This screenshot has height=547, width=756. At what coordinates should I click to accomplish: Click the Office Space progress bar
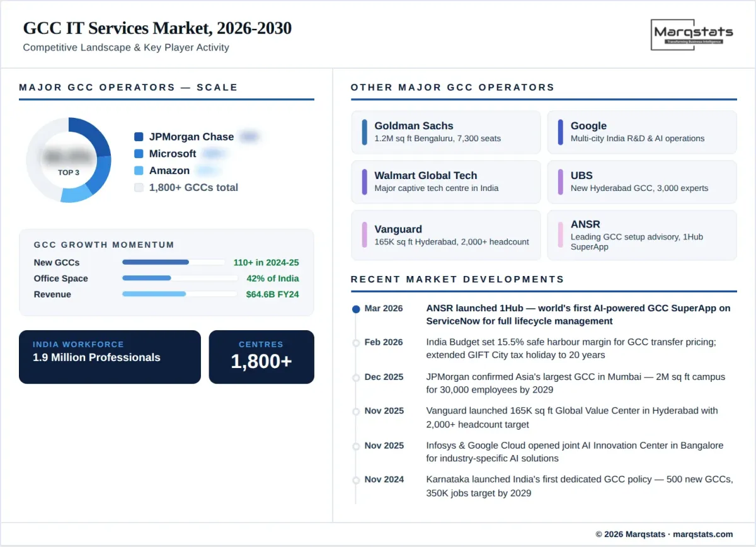click(173, 278)
